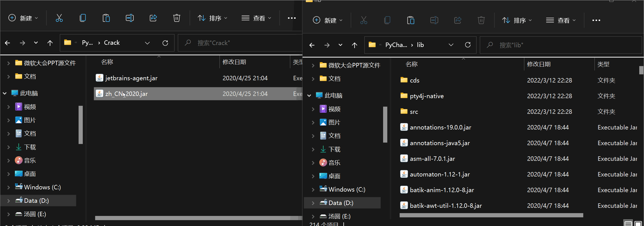Click the Cut icon in lib window
The height and width of the screenshot is (226, 644).
coord(364,20)
